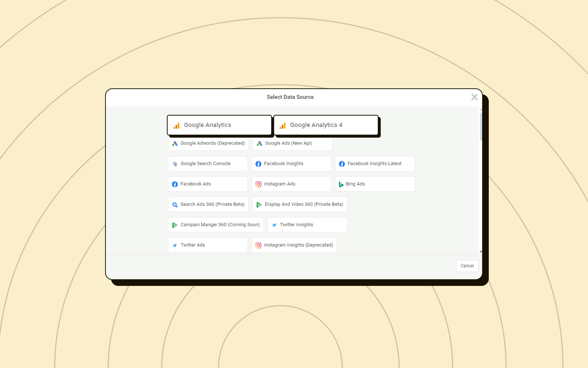Click the Google Search Console icon

click(175, 164)
